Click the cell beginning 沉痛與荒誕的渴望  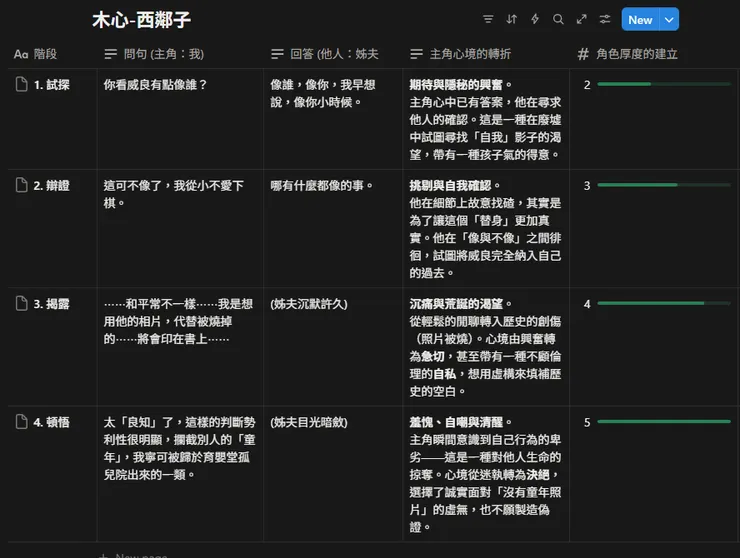[486, 347]
